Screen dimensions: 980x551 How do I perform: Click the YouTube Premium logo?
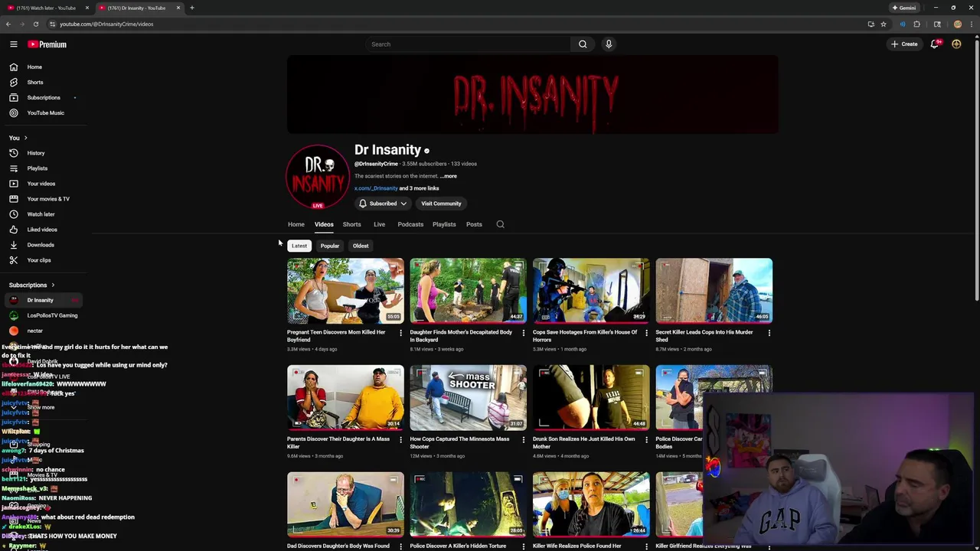(x=47, y=44)
